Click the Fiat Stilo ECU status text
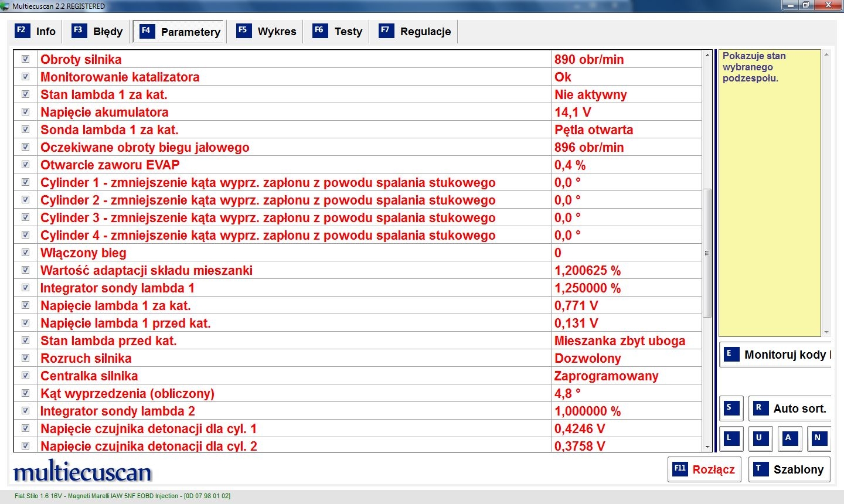Viewport: 844px width, 504px height. click(122, 496)
